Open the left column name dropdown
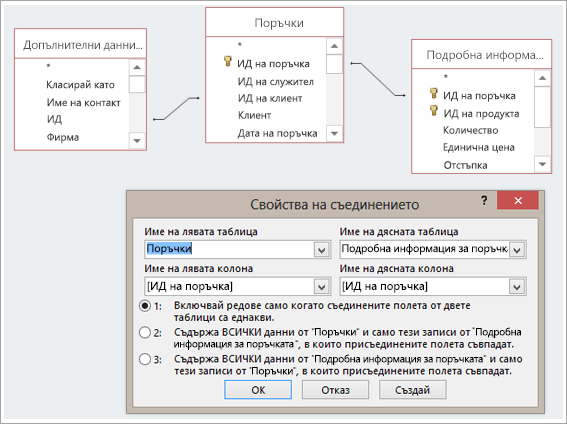567x424 pixels. pos(321,287)
